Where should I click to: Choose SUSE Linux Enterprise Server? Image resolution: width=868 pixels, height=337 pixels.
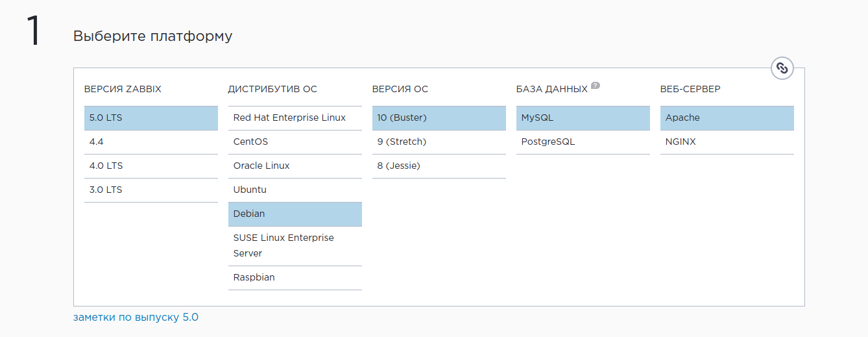click(295, 246)
